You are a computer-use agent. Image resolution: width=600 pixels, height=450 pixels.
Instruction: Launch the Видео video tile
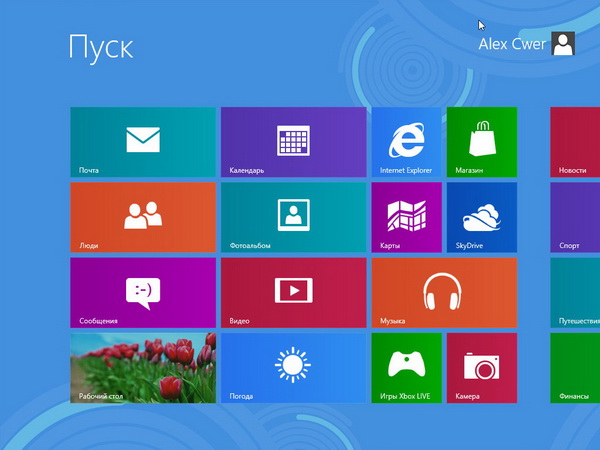point(293,292)
